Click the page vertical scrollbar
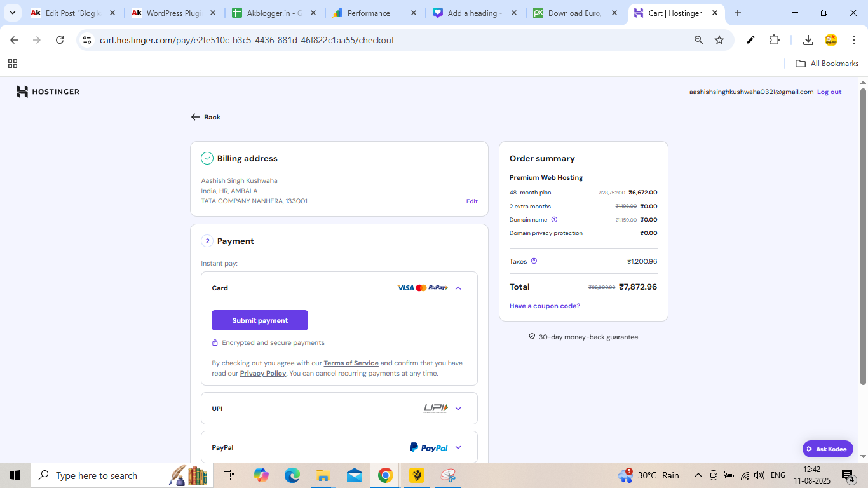 863,236
